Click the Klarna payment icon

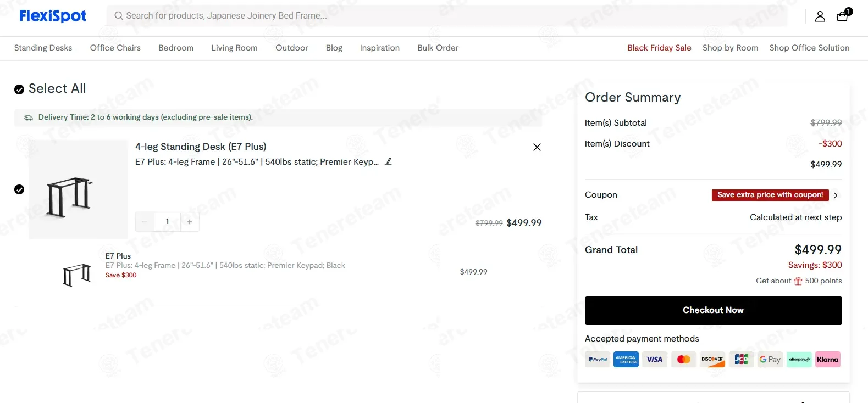[827, 360]
